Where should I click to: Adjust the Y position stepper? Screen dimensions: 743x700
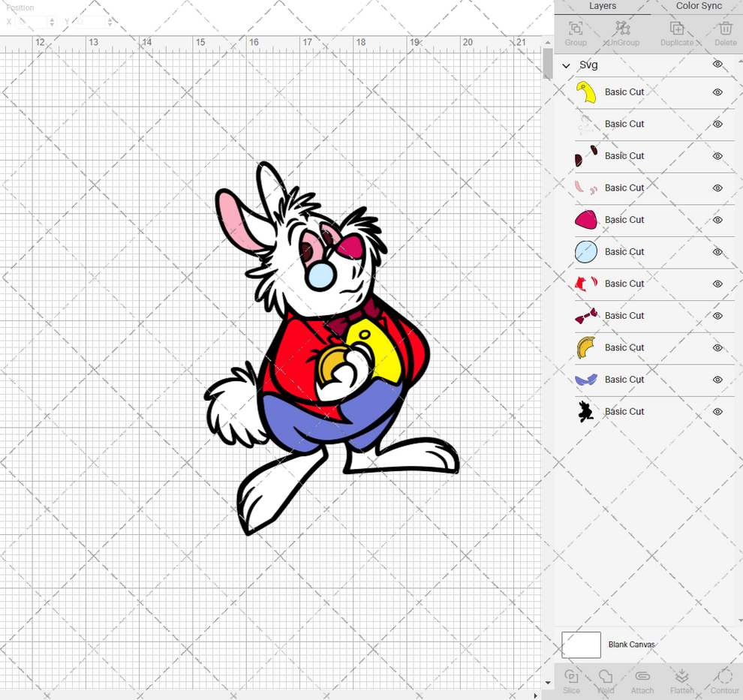tap(110, 22)
